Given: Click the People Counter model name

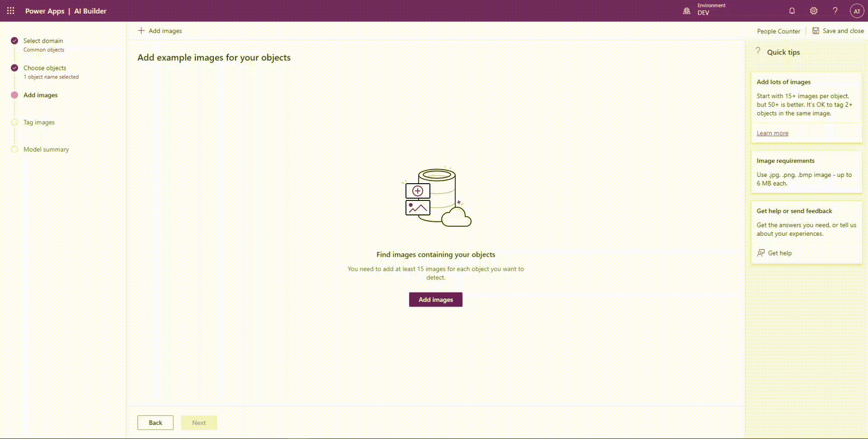Looking at the screenshot, I should [x=778, y=31].
